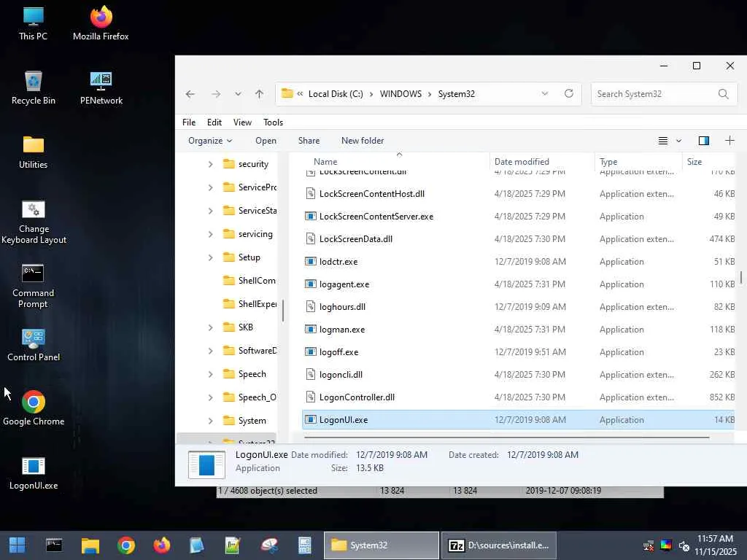
Task: Click the plus icon in toolbar
Action: pyautogui.click(x=729, y=141)
